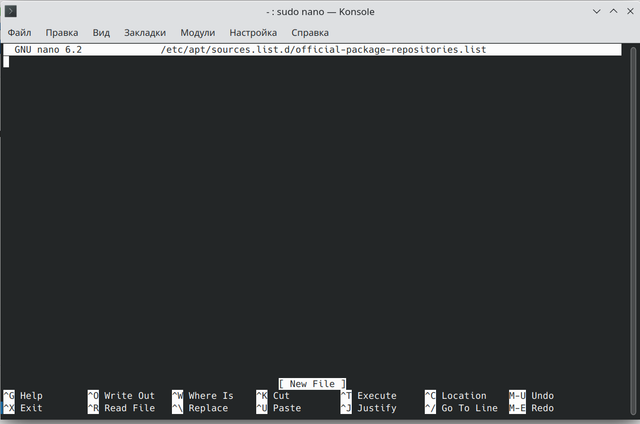Open the Правка menu
This screenshot has height=424, width=640.
point(62,33)
